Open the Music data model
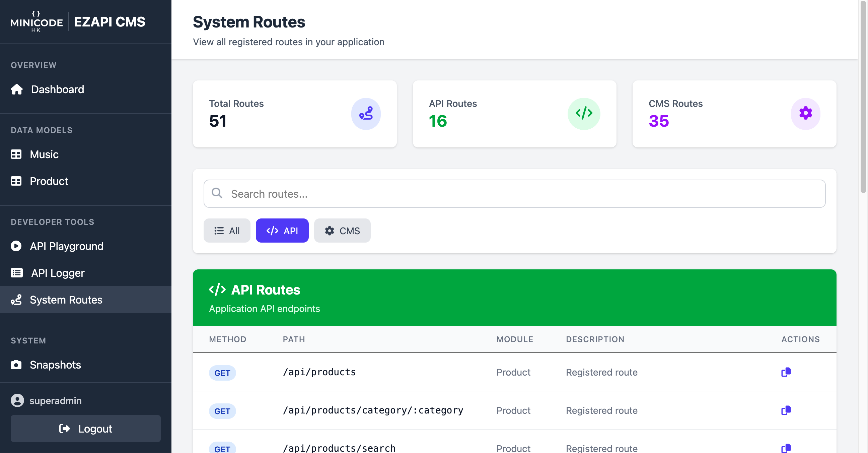This screenshot has height=453, width=868. coord(44,154)
